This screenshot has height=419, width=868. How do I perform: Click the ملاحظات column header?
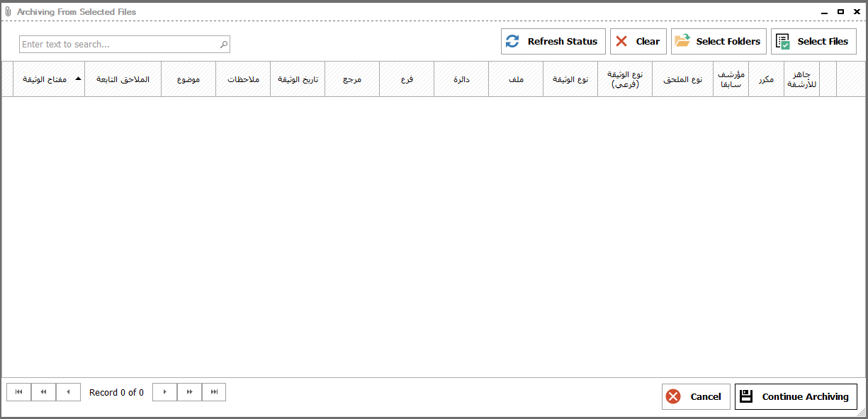point(243,79)
